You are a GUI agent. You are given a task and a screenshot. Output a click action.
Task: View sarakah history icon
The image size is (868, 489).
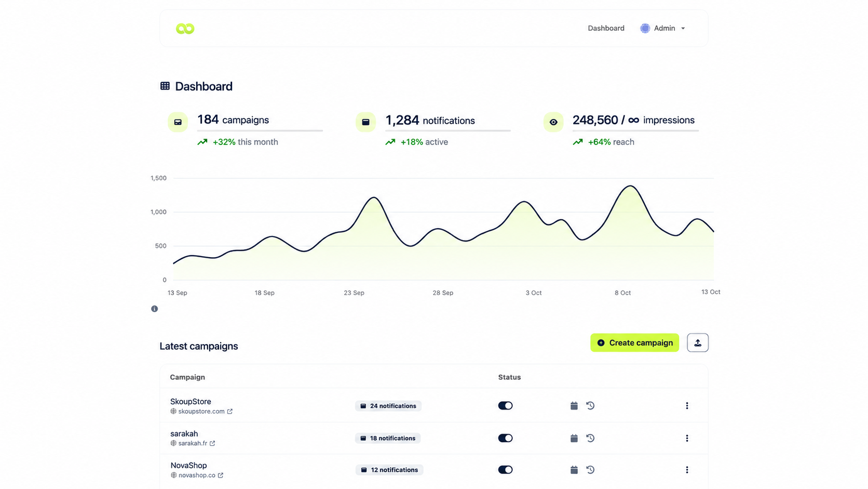pyautogui.click(x=590, y=438)
